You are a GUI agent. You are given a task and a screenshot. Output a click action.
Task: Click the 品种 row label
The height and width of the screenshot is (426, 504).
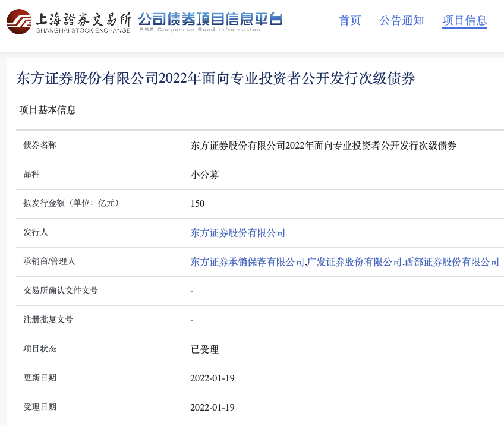tap(31, 174)
